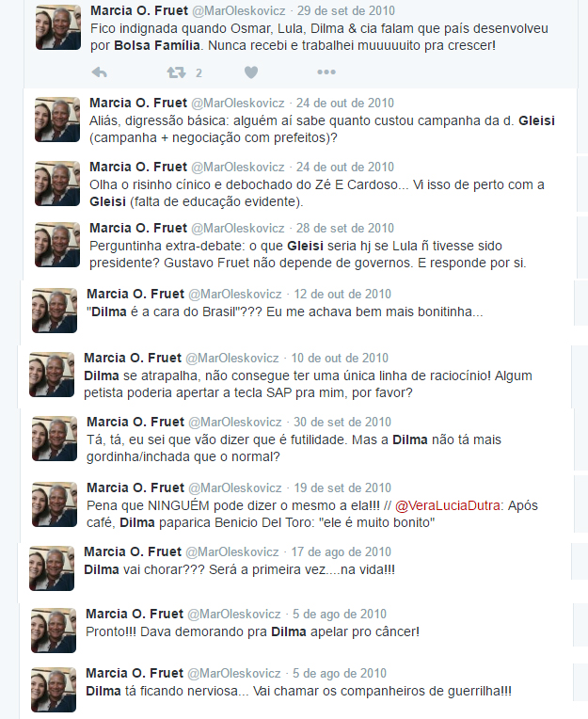Screen dimensions: 588x719
Task: Open the 29 de set de 2010 timestamp
Action: coord(345,10)
